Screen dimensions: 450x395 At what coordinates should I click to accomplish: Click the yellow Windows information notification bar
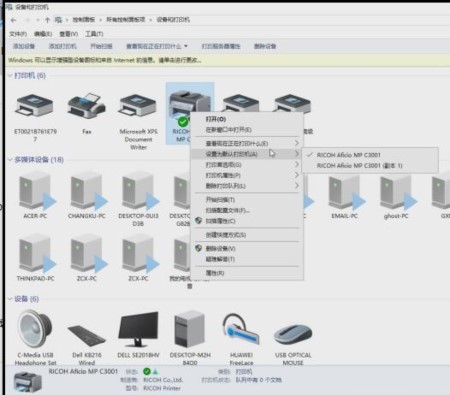click(227, 60)
